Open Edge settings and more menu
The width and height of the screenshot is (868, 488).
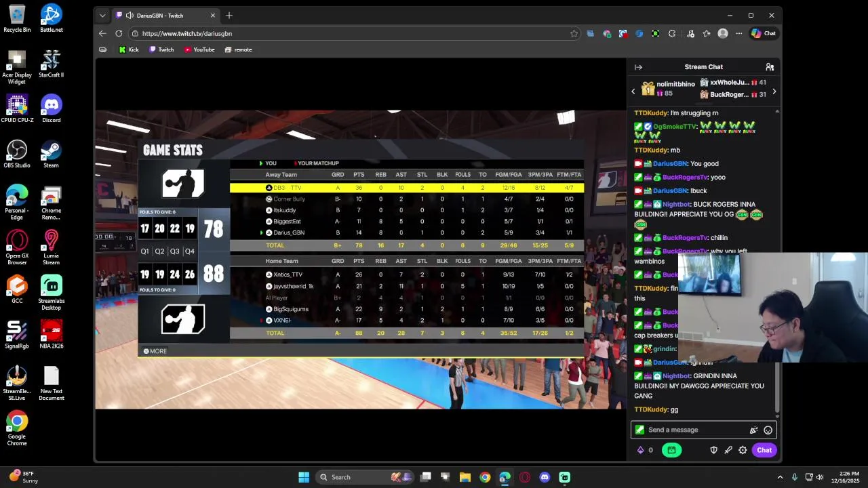point(739,33)
